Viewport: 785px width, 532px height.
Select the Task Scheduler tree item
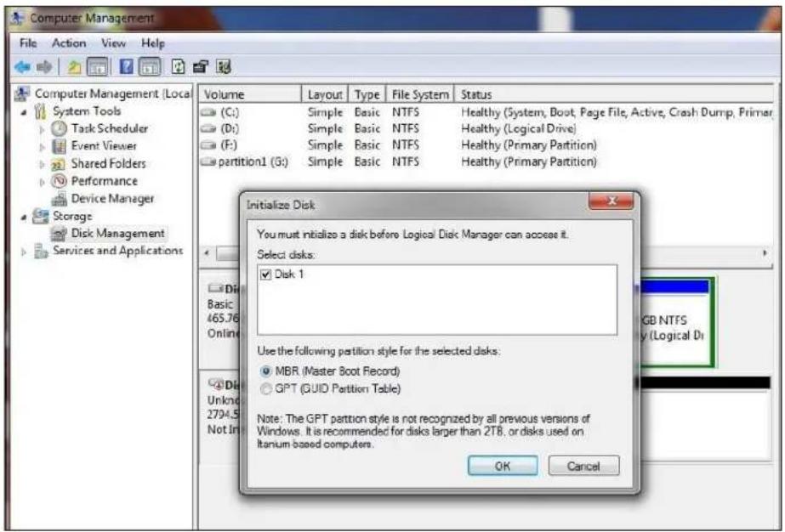click(110, 128)
